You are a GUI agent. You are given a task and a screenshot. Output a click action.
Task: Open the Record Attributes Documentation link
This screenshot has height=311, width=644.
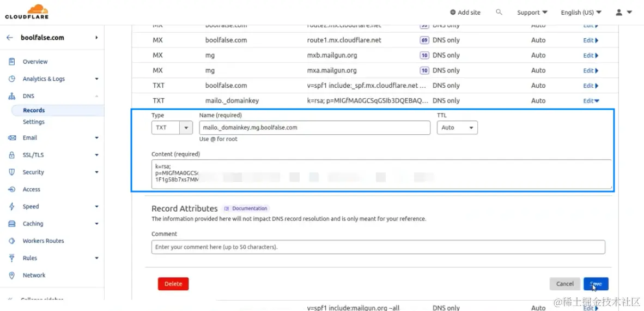pos(246,208)
